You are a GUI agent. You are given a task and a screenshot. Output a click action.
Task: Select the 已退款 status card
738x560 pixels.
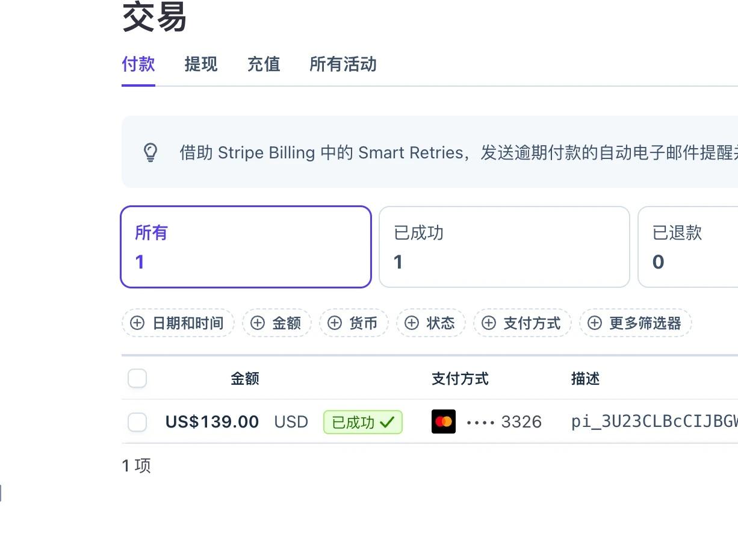click(x=688, y=247)
